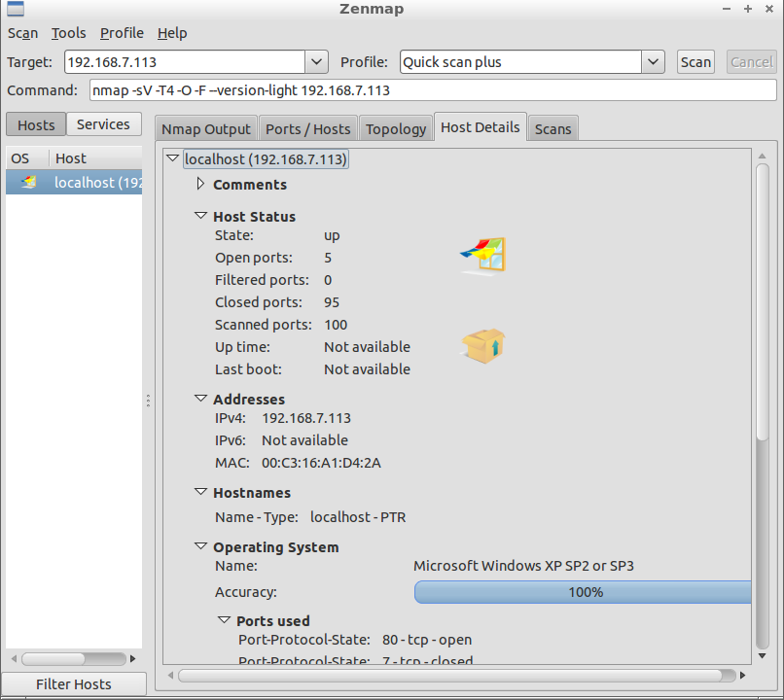
Task: Click the '80 - tcp - open' port entry
Action: [x=427, y=640]
